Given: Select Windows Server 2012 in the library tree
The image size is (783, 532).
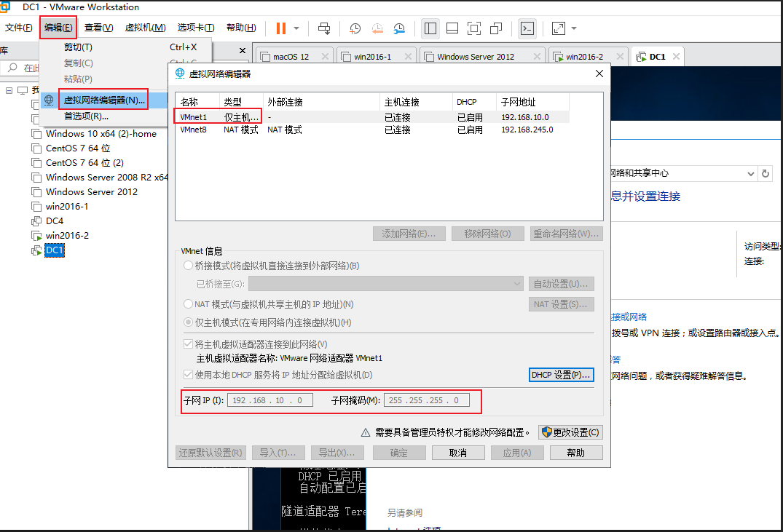Looking at the screenshot, I should [x=91, y=191].
